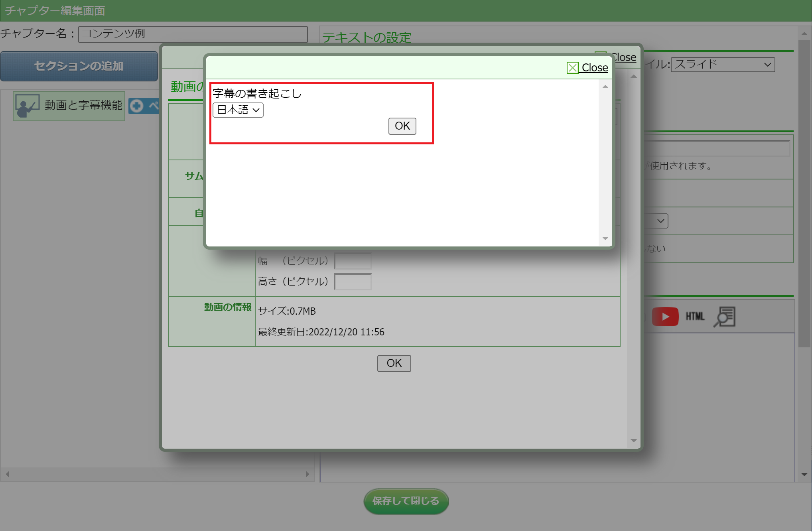Open the スライド style dropdown

point(723,65)
